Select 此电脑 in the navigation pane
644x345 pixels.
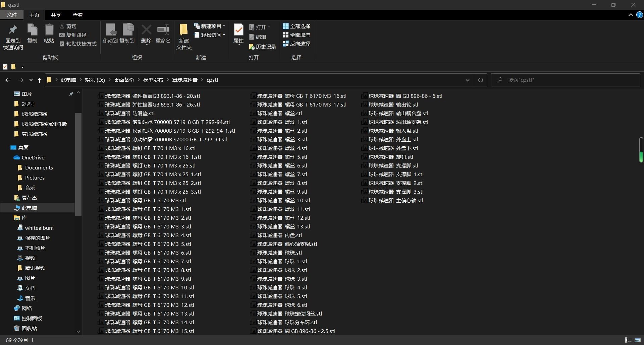tap(38, 208)
